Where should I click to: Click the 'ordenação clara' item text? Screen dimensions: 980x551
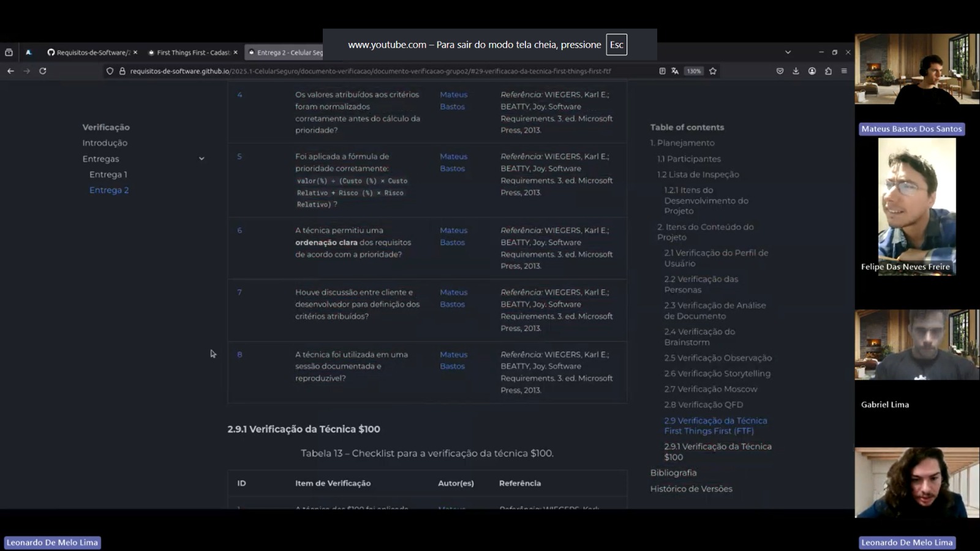(x=326, y=243)
